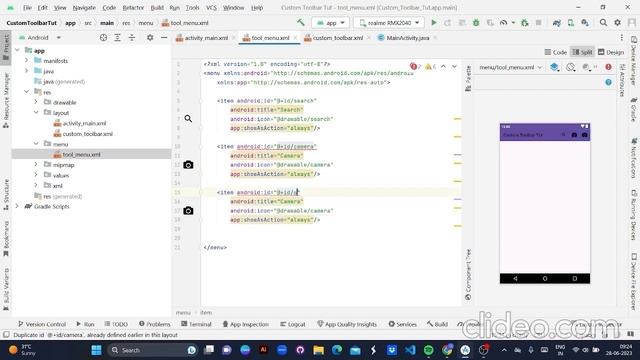Hide Project panel with minus icon
The image size is (640, 360).
point(164,38)
